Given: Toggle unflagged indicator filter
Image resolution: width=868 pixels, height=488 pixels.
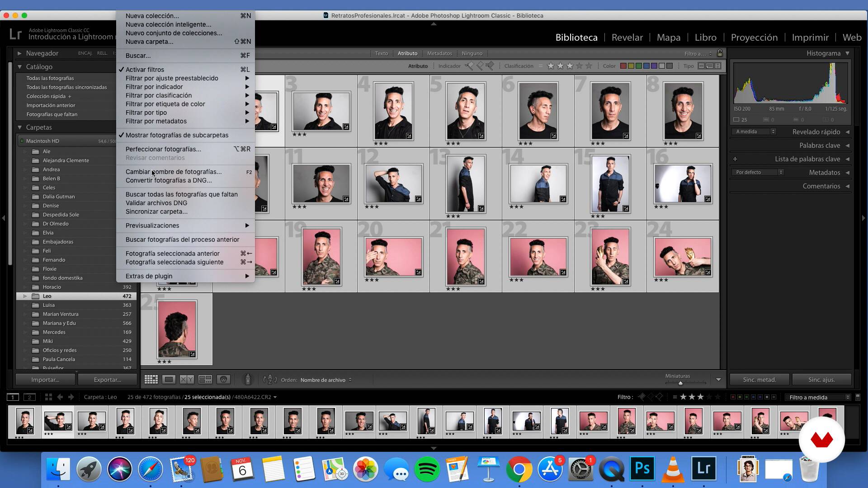Looking at the screenshot, I should pyautogui.click(x=480, y=66).
